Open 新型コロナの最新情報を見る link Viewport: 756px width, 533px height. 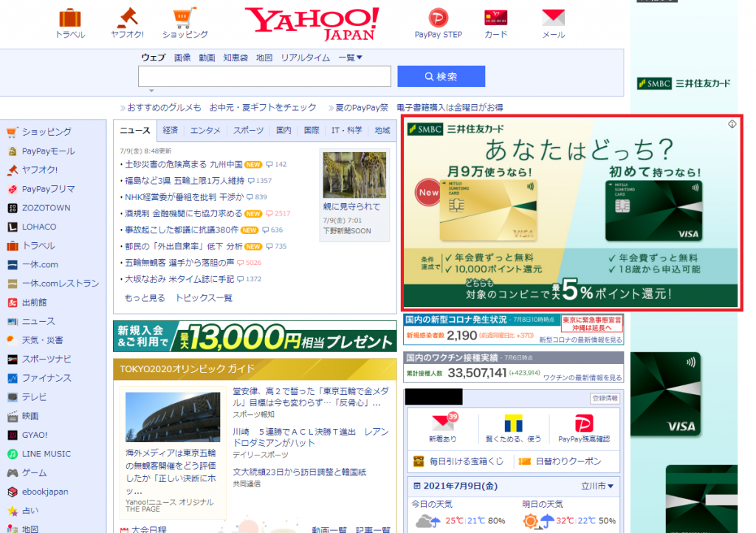580,340
